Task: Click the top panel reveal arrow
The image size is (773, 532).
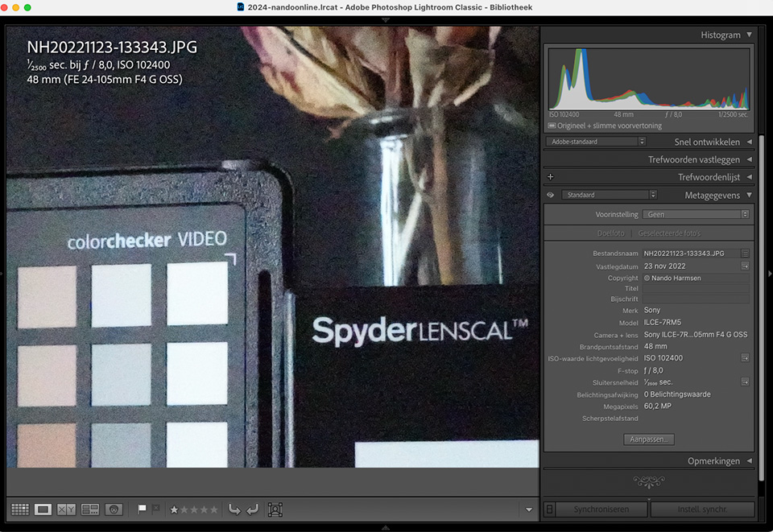Action: (x=386, y=20)
